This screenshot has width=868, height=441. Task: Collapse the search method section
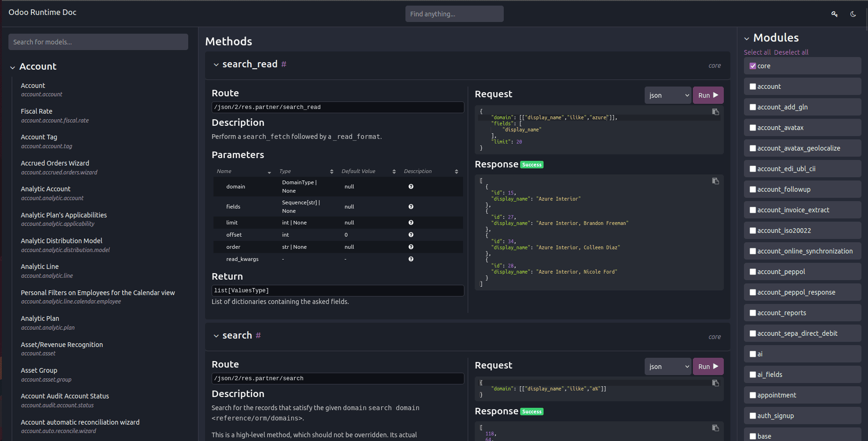pyautogui.click(x=216, y=336)
